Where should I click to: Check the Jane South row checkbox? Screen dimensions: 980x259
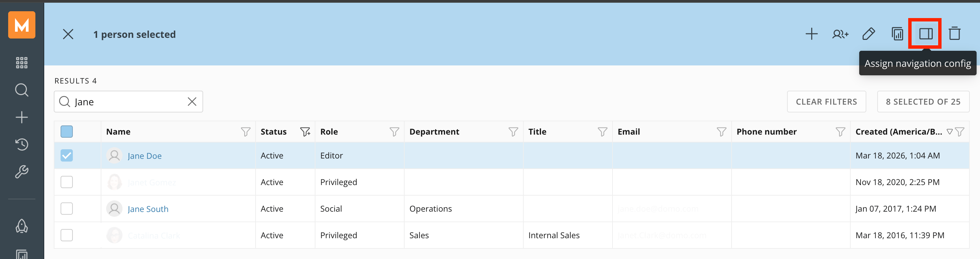[x=67, y=209]
